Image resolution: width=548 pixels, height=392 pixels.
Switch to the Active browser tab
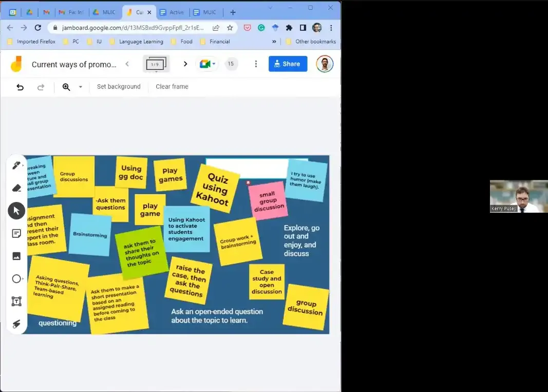(x=172, y=12)
